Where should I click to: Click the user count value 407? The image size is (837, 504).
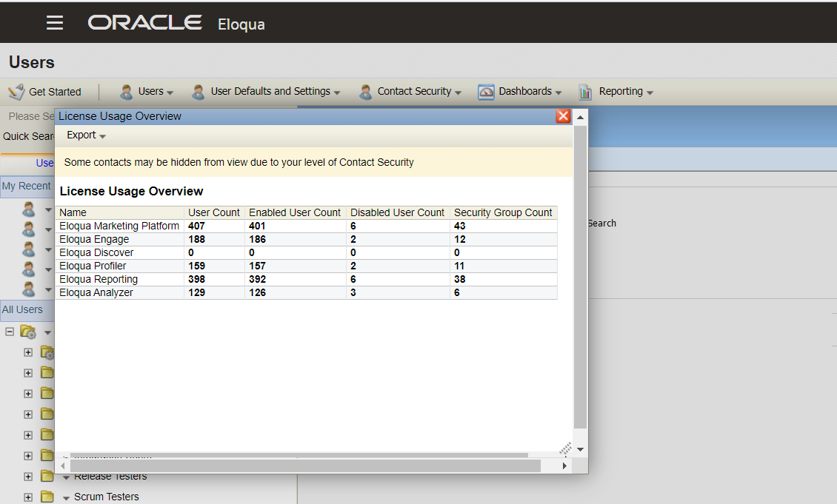pyautogui.click(x=196, y=226)
